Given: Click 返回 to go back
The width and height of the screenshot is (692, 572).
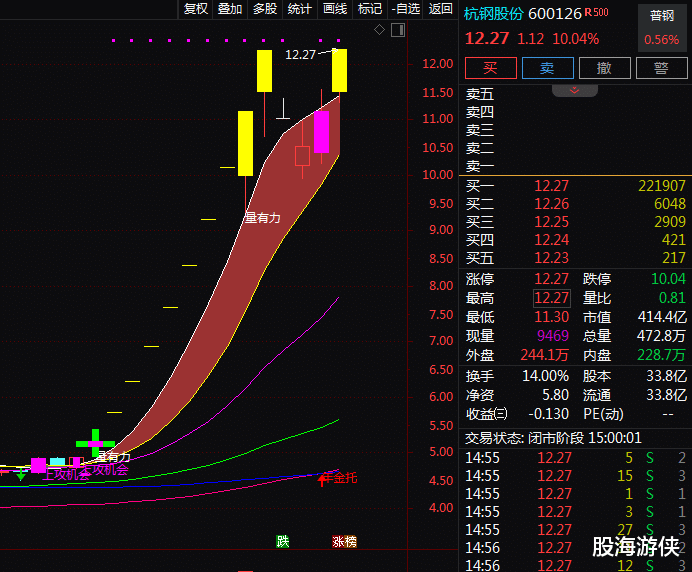Looking at the screenshot, I should click(x=440, y=9).
